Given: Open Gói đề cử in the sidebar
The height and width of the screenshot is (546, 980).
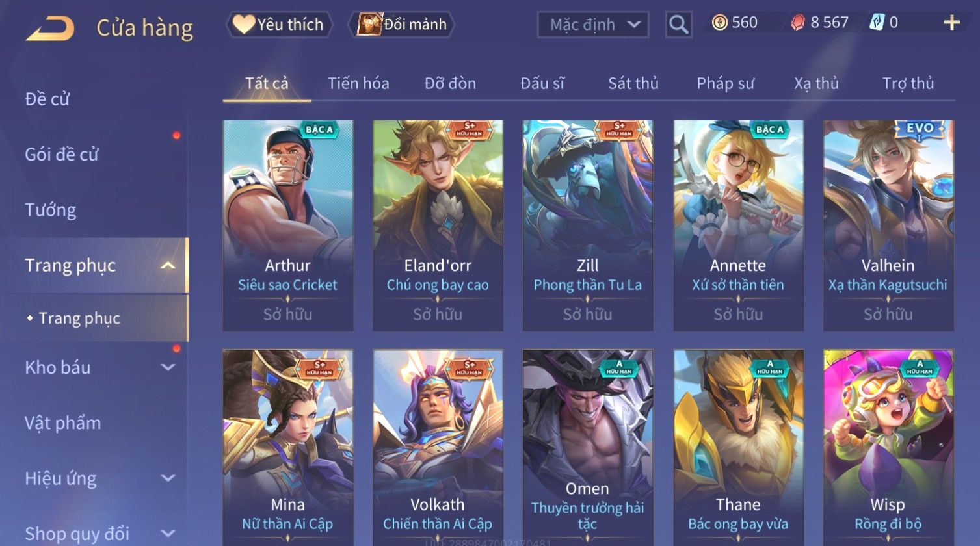Looking at the screenshot, I should [x=62, y=155].
